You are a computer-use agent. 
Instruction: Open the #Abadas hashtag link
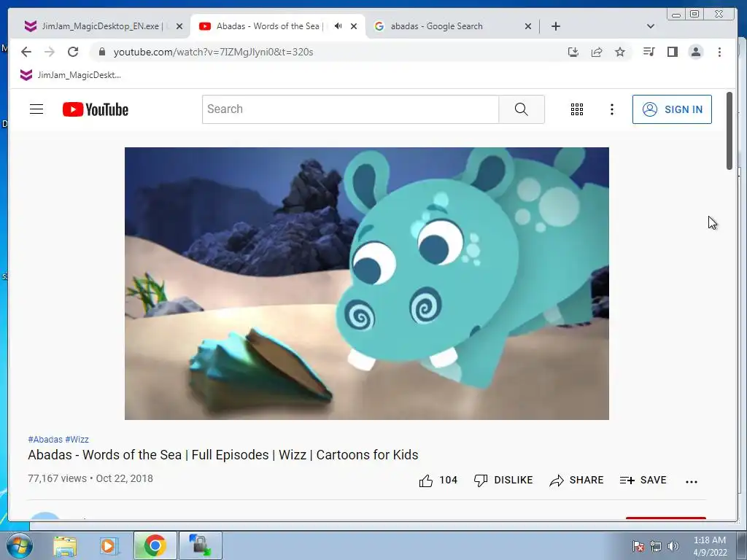(x=45, y=440)
